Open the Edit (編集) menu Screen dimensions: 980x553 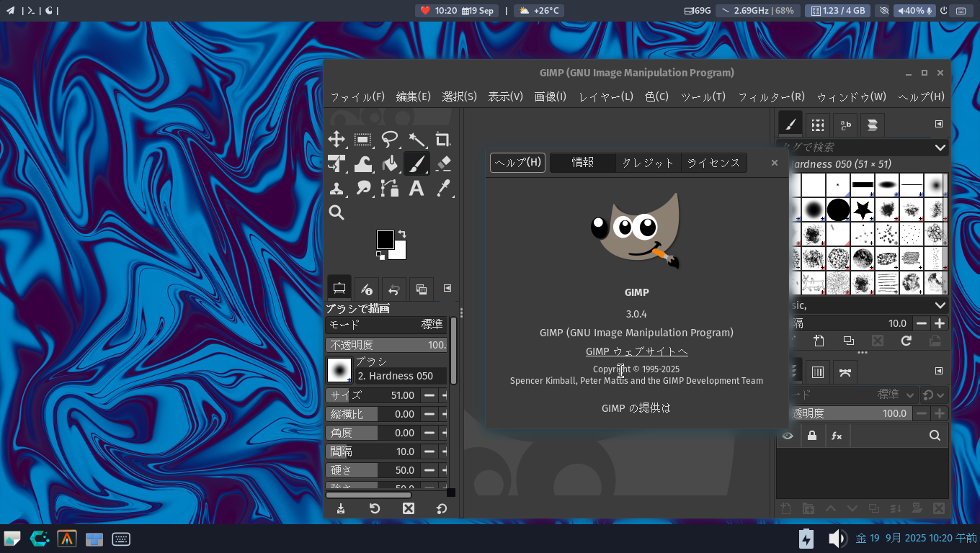414,96
